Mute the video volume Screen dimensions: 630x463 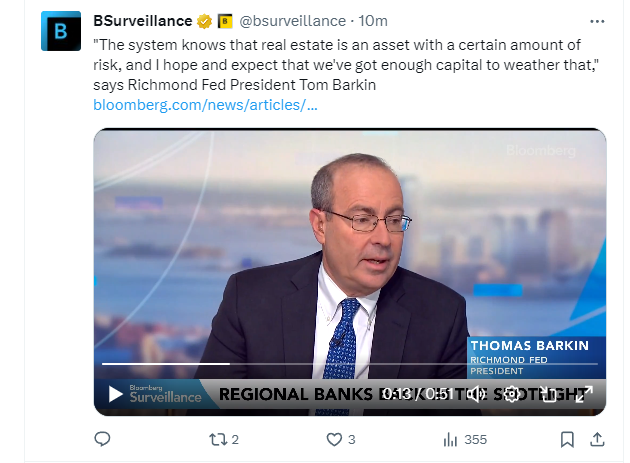coord(477,394)
